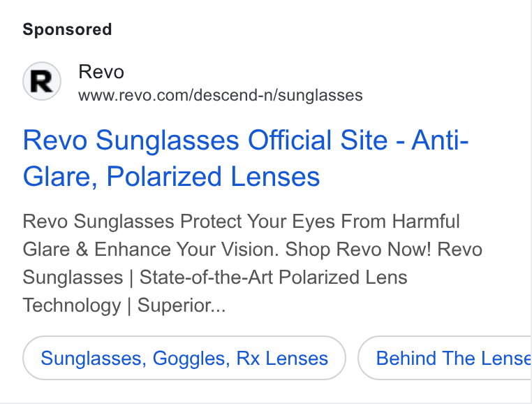The width and height of the screenshot is (532, 404).
Task: Click the word "Official Site" in the headline
Action: pyautogui.click(x=318, y=140)
